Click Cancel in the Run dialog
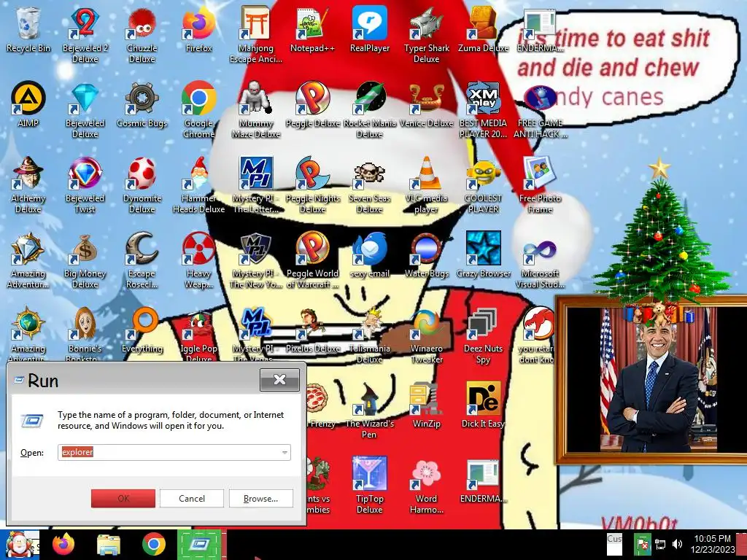The height and width of the screenshot is (560, 747). click(192, 499)
